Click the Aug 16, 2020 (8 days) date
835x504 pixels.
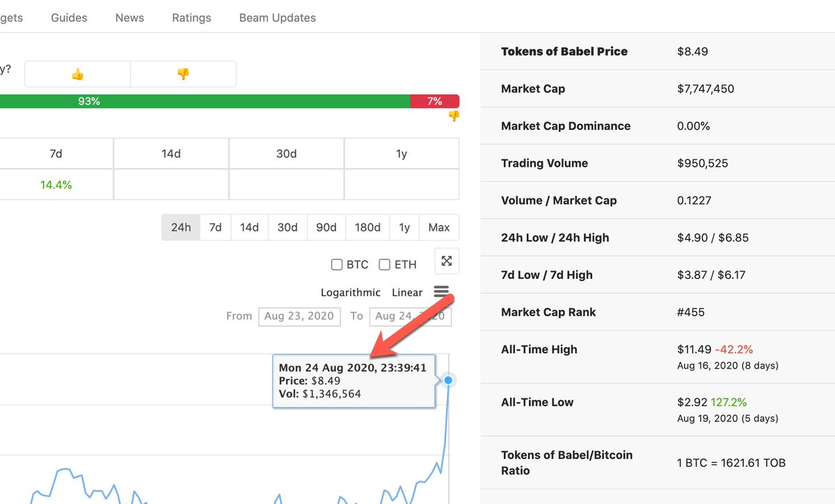[x=727, y=366]
